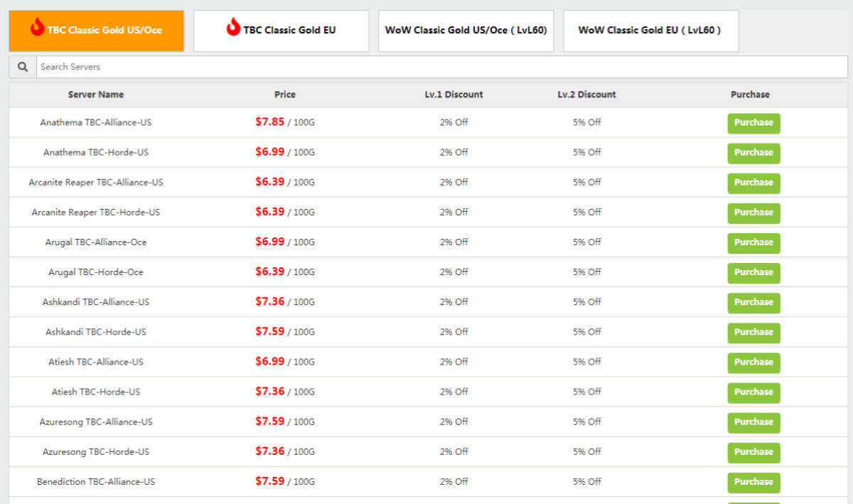This screenshot has width=853, height=504.
Task: Purchase gold for Arcanite Reaper TBC-Horde-US
Action: click(753, 213)
